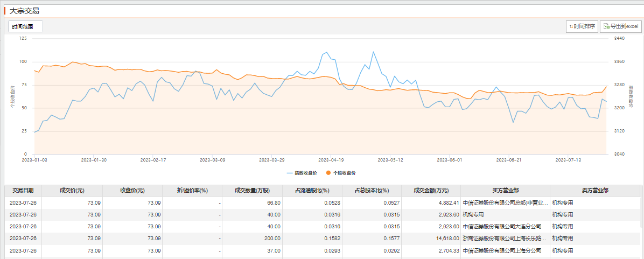Sort by the 交易日期 column header
The width and height of the screenshot is (644, 259).
23,191
